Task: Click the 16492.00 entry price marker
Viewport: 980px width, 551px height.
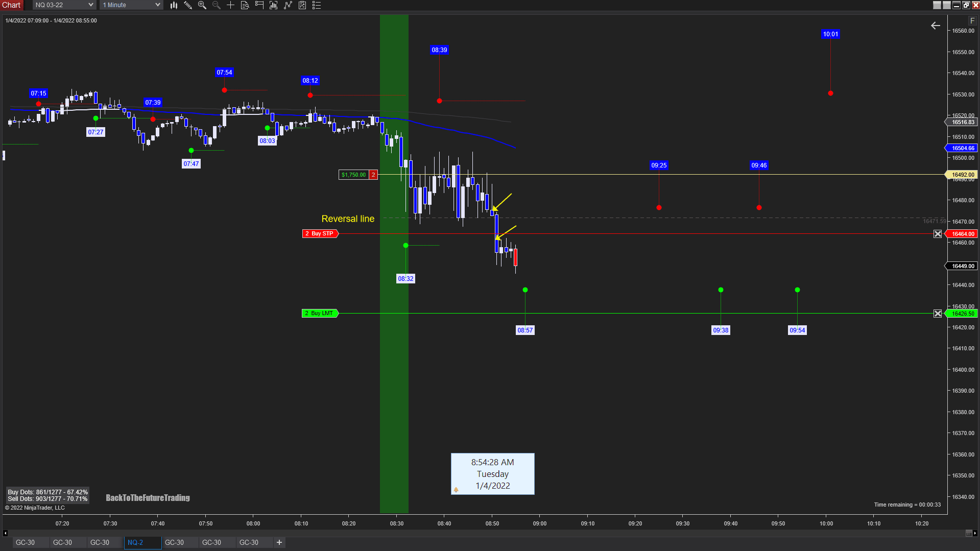Action: coord(962,175)
